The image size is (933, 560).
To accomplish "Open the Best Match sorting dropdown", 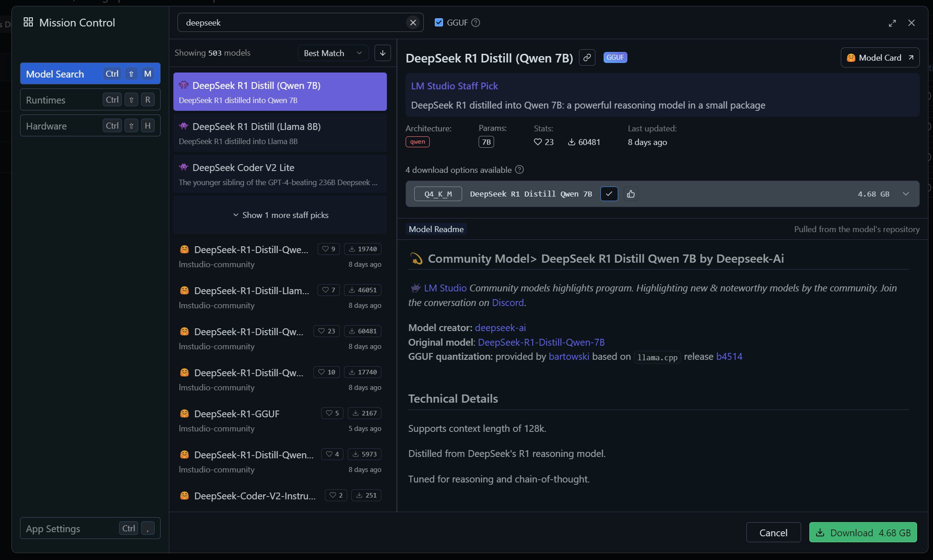I will 333,52.
